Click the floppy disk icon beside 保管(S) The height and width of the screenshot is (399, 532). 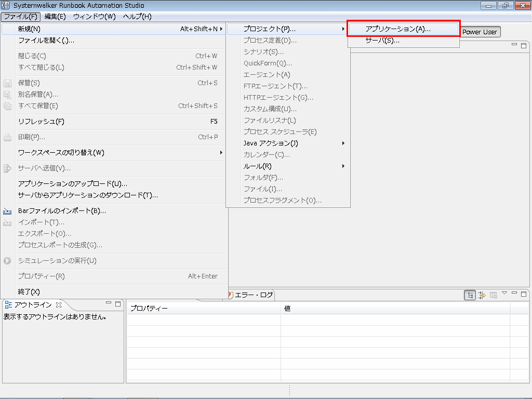(7, 83)
